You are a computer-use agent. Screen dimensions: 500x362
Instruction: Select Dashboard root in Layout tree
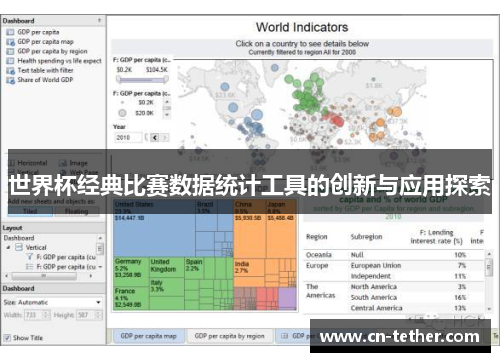(19, 238)
